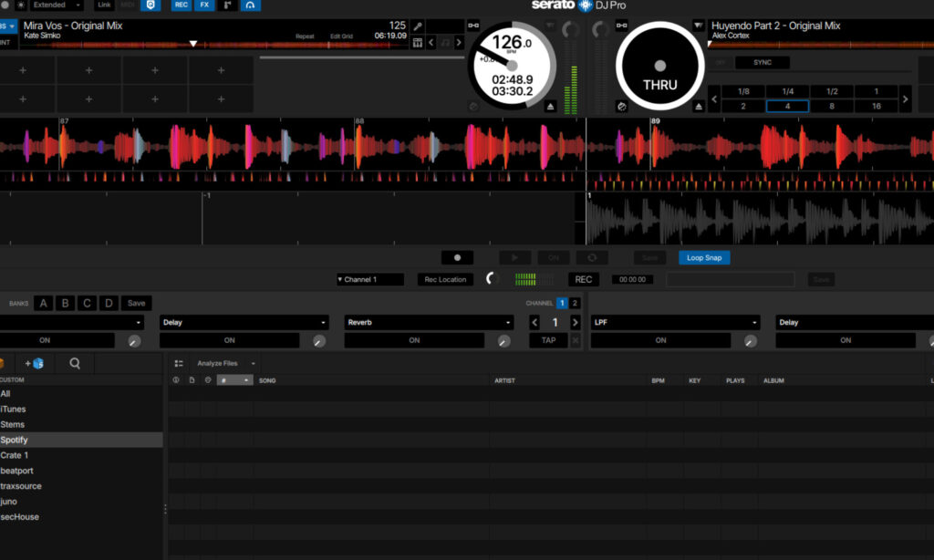Switch to the Stems library tab
Screen dimensions: 934x560
pyautogui.click(x=13, y=424)
